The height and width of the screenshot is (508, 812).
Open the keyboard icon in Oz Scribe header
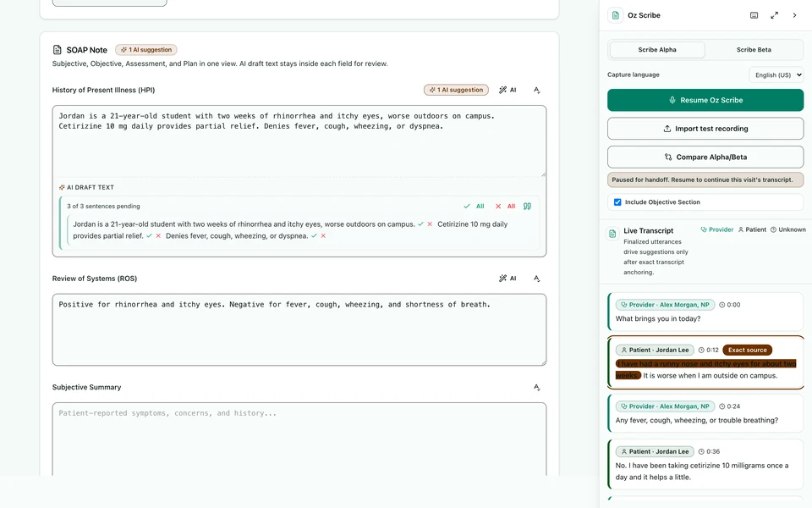click(x=754, y=15)
